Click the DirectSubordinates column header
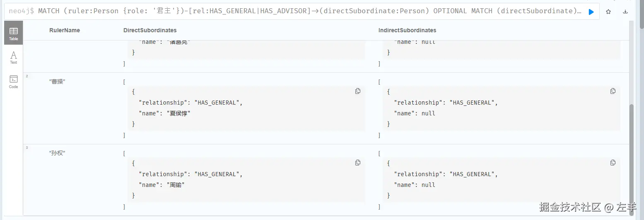The image size is (644, 220). coord(150,30)
